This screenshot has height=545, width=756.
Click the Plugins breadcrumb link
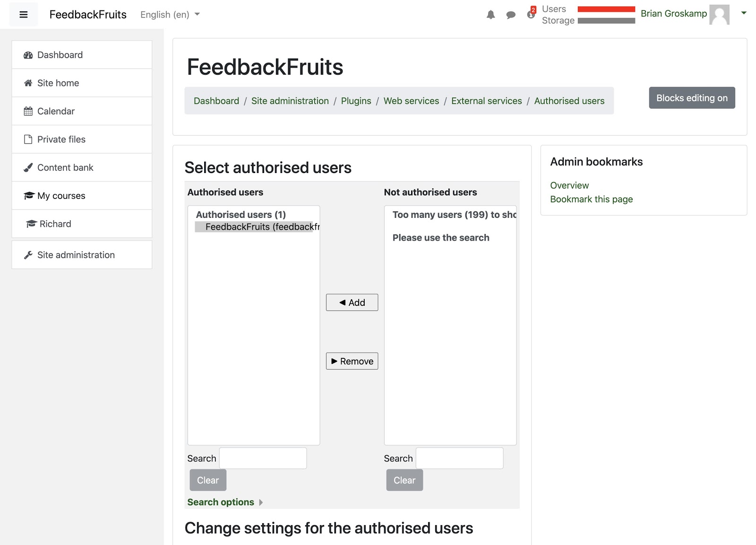pyautogui.click(x=356, y=101)
